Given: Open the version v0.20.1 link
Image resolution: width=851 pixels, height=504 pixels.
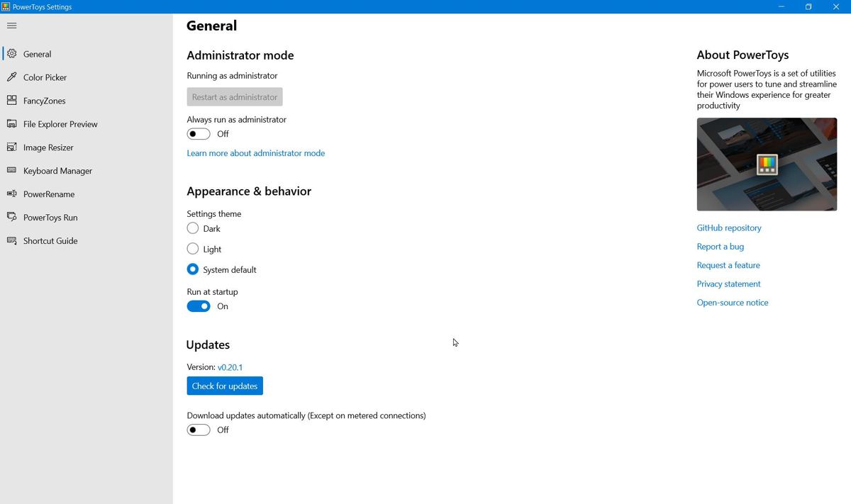Looking at the screenshot, I should 230,367.
